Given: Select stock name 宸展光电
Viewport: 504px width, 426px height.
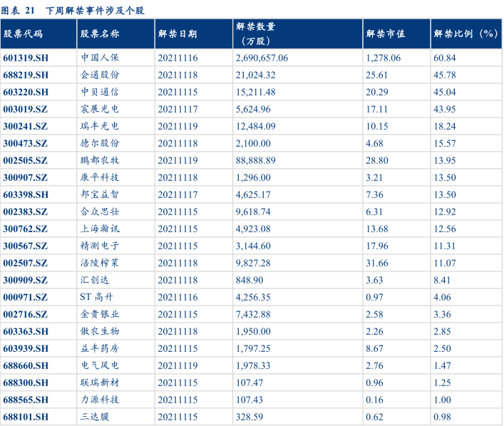Looking at the screenshot, I should click(x=100, y=109).
